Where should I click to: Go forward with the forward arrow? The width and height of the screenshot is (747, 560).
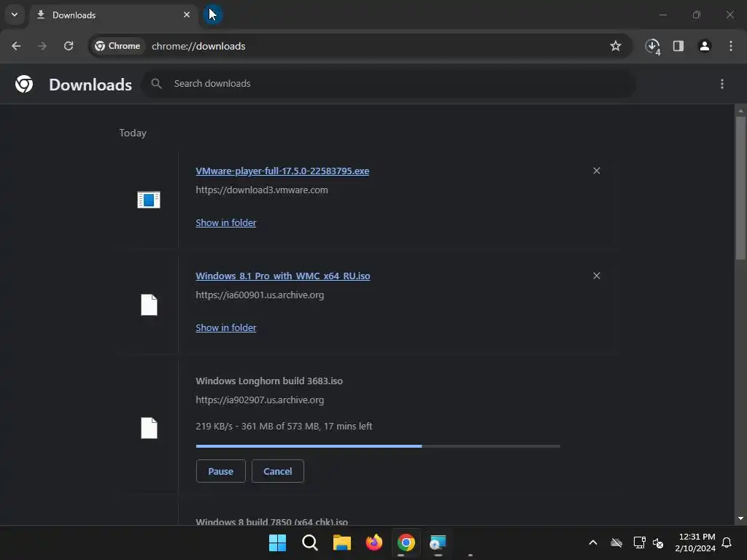coord(42,46)
